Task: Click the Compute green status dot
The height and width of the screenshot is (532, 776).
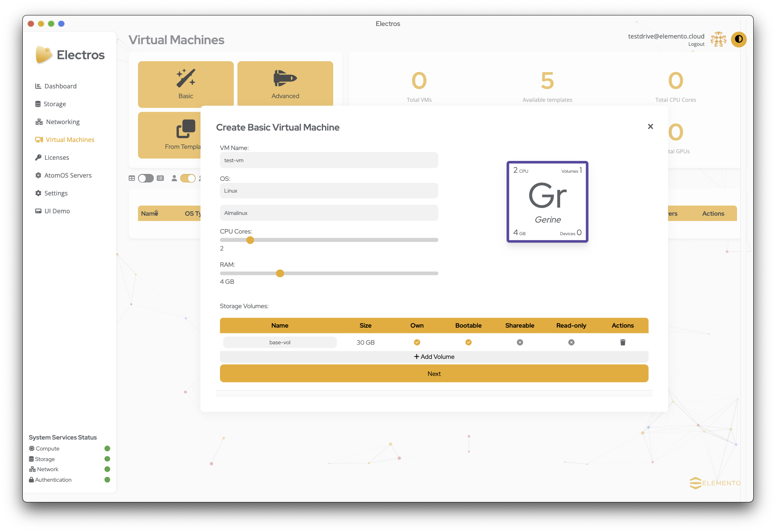Action: 107,448
